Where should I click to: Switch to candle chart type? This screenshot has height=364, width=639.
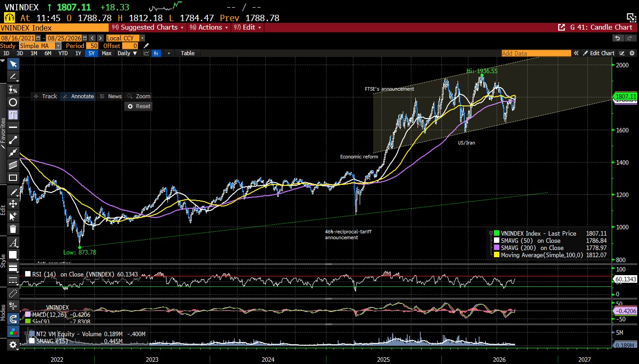click(157, 53)
